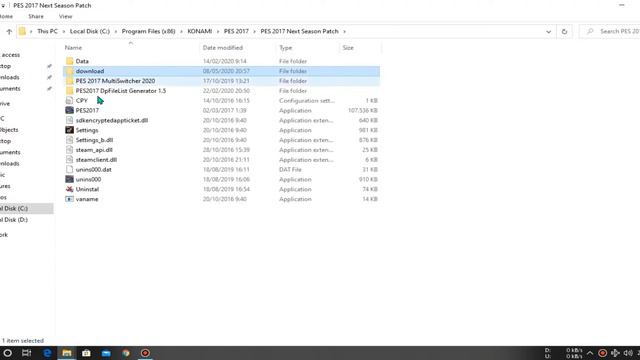Click the Settings application icon
The width and height of the screenshot is (640, 360).
(69, 130)
